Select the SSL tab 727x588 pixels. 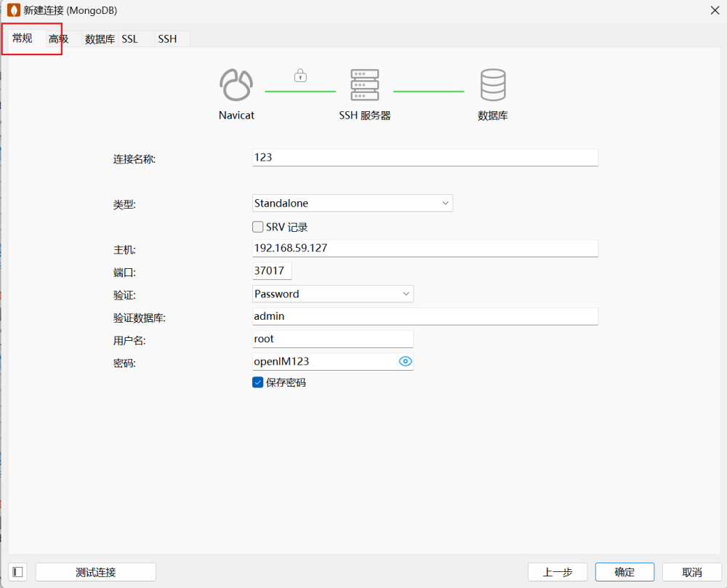[129, 39]
